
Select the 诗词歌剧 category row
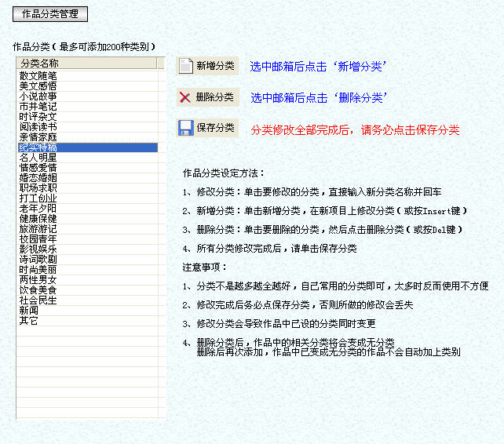click(x=87, y=260)
